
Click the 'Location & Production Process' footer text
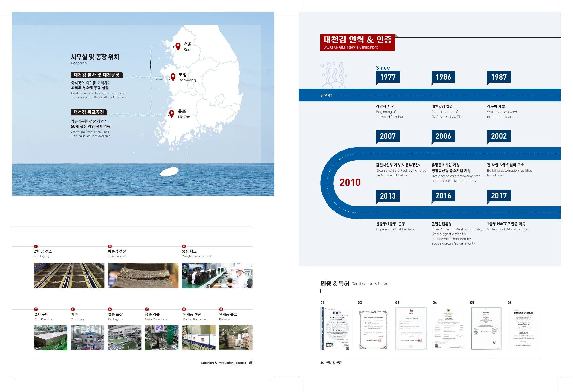[224, 363]
